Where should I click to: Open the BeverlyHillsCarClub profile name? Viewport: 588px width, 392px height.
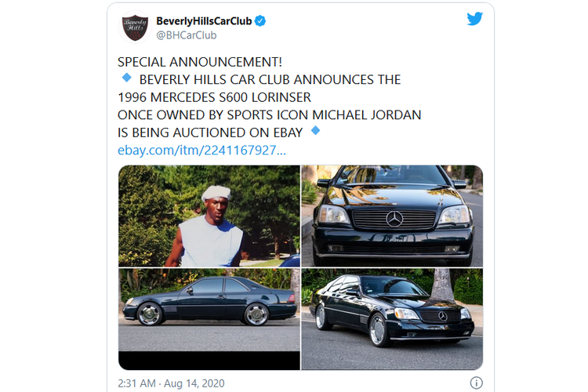click(204, 21)
